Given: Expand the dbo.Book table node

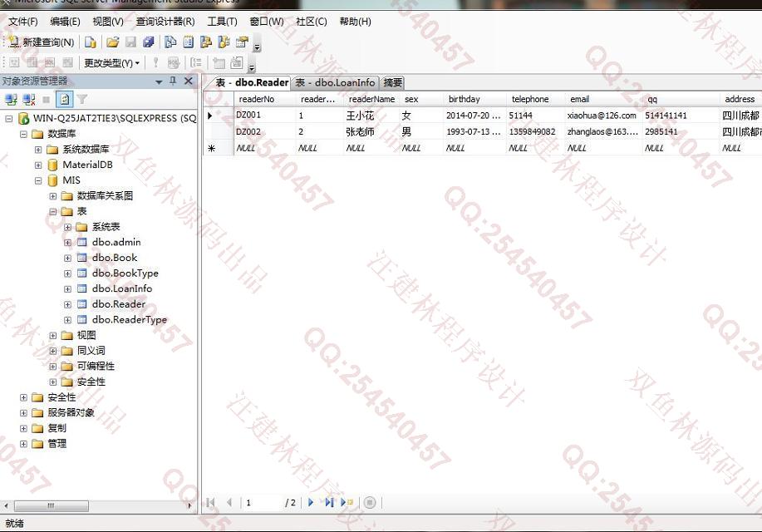Looking at the screenshot, I should click(67, 258).
